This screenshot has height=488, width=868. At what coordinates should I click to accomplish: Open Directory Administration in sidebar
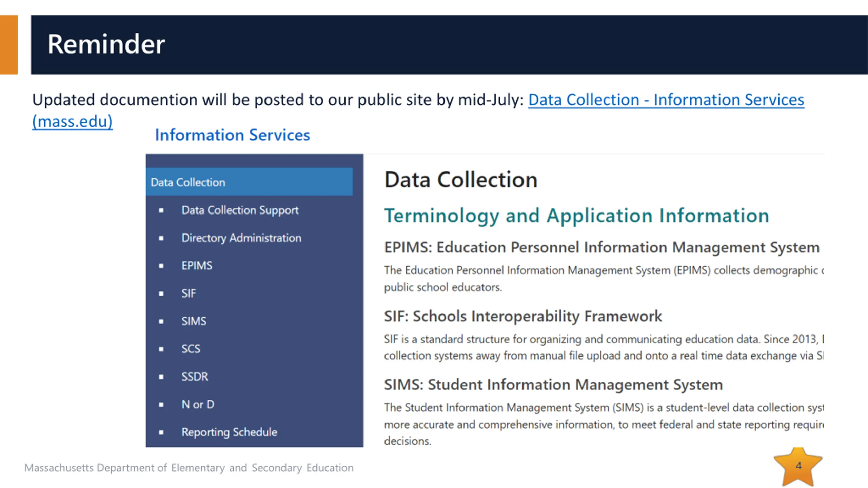[241, 238]
